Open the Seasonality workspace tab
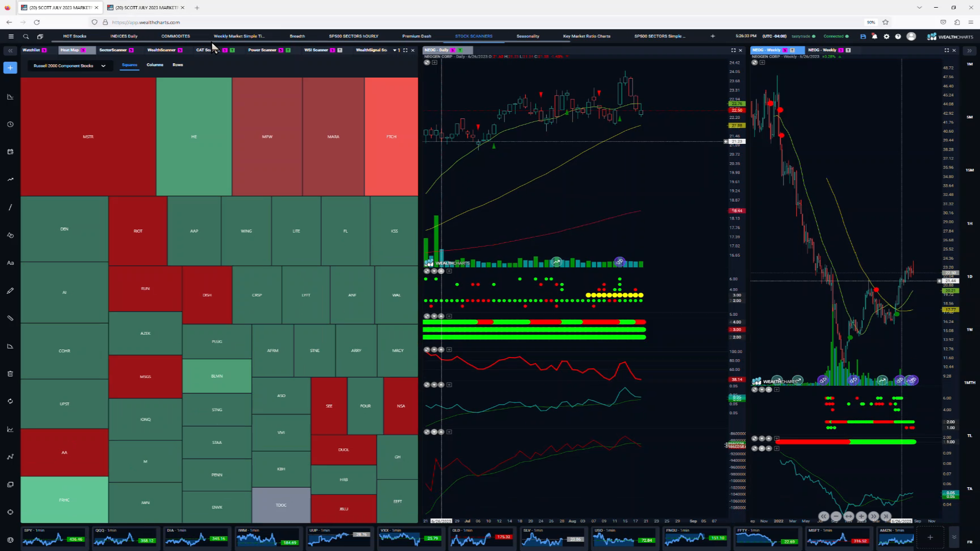 (x=528, y=36)
